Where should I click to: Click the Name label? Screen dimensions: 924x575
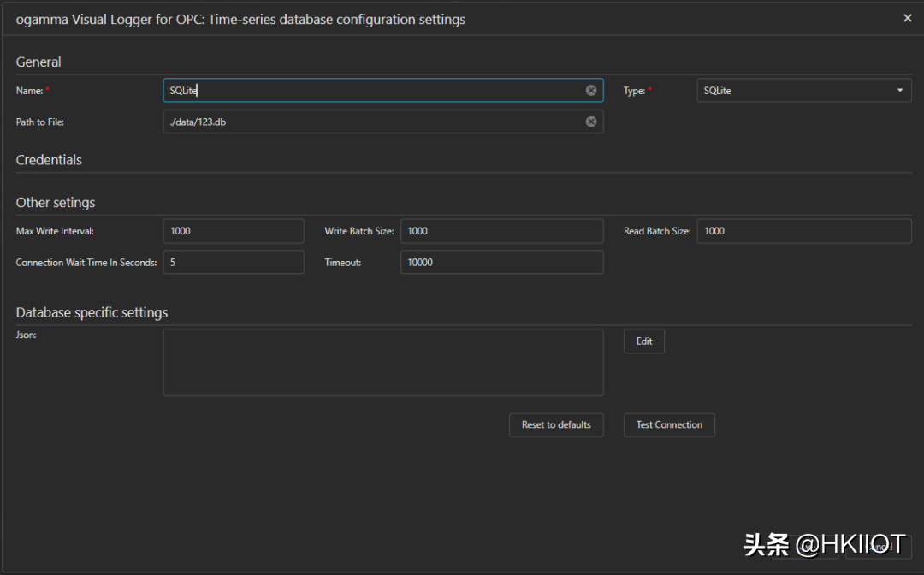pos(29,91)
